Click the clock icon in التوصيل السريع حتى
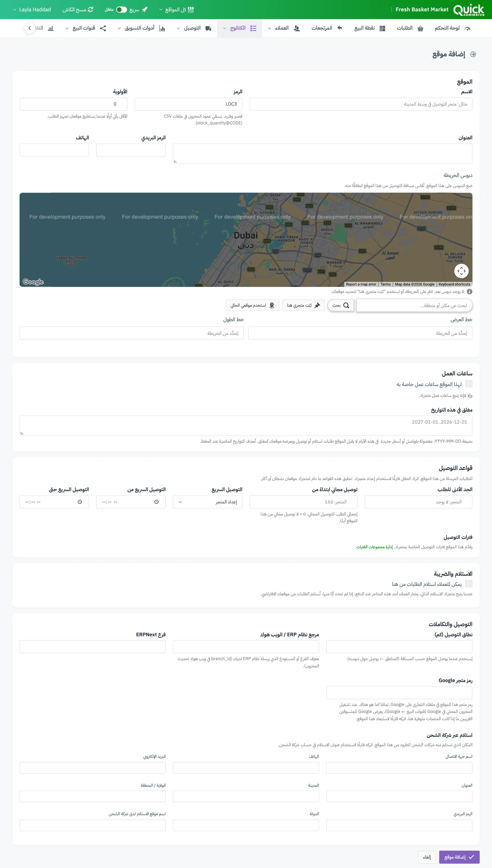This screenshot has width=492, height=868. (x=80, y=502)
